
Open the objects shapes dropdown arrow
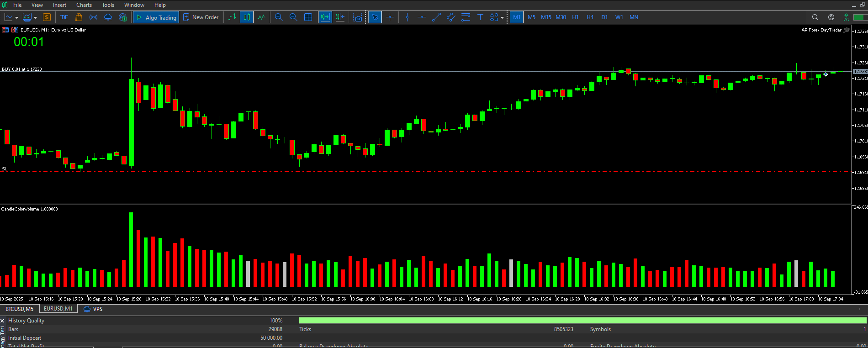[502, 18]
